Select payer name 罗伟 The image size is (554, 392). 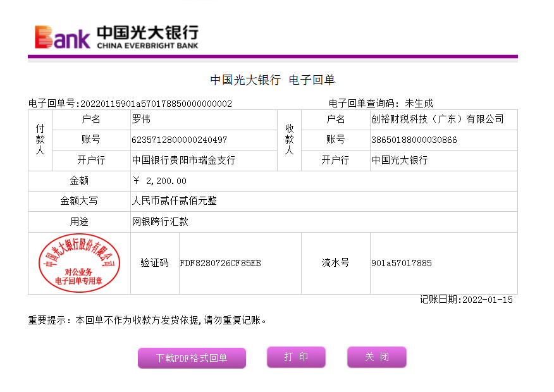point(141,119)
